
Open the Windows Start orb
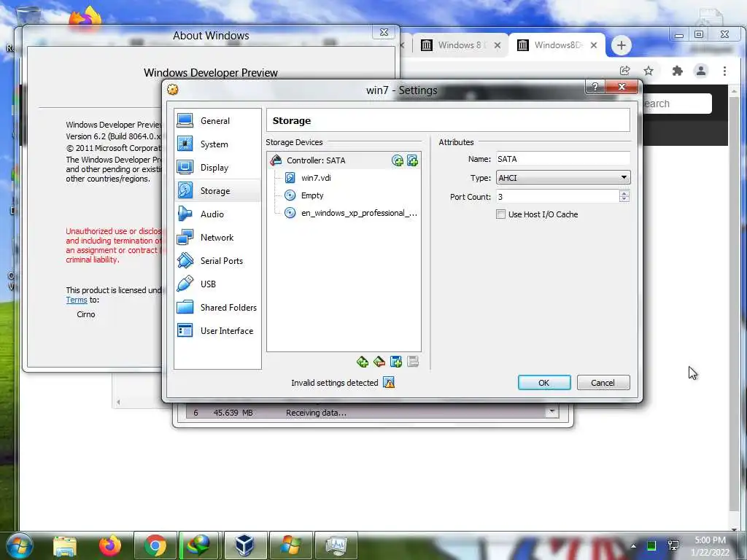coord(19,545)
